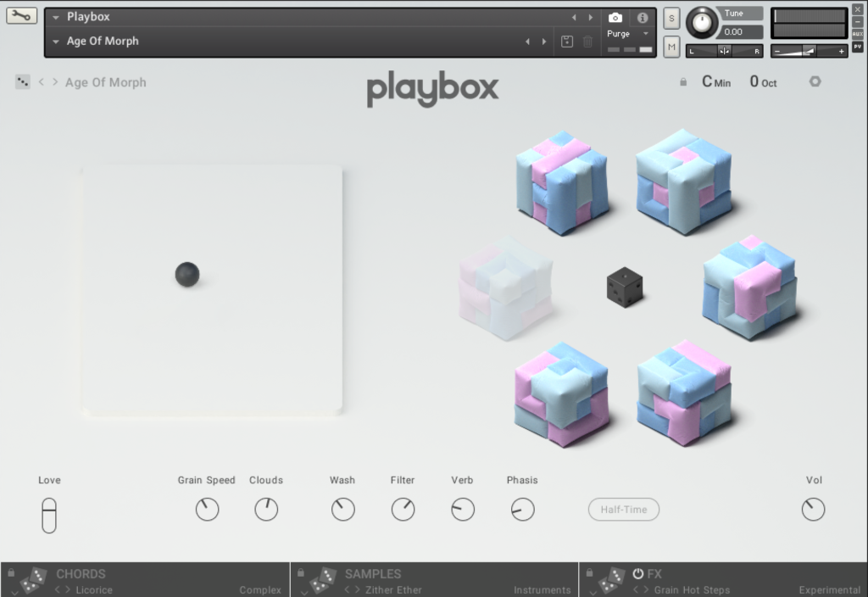Select next FX preset beside Grain Hot Steps

point(646,590)
